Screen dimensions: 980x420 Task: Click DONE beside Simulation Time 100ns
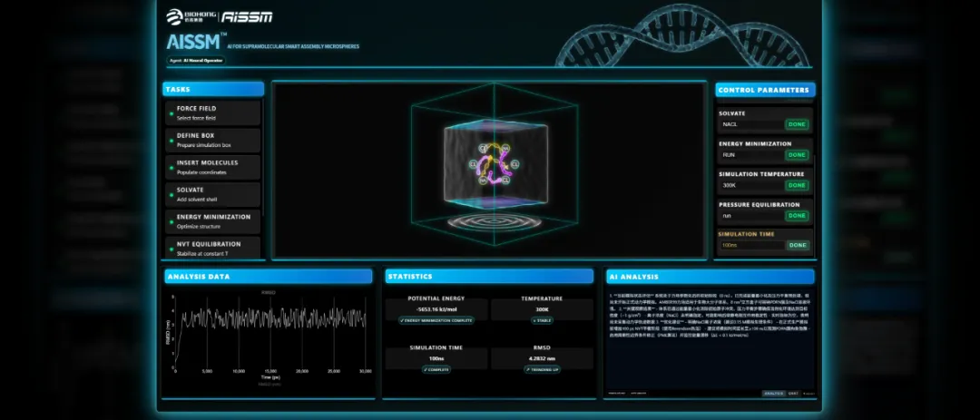point(797,245)
